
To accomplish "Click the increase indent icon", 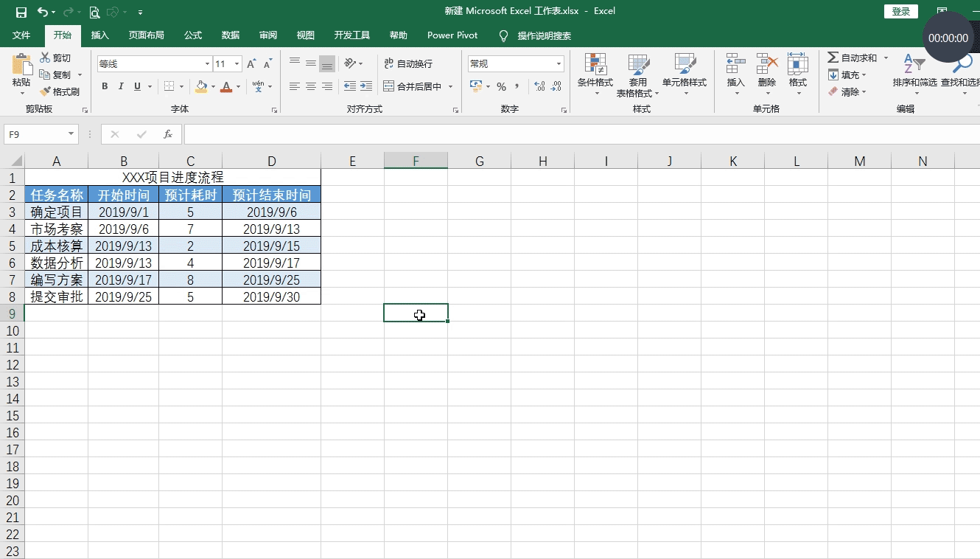I will point(366,87).
